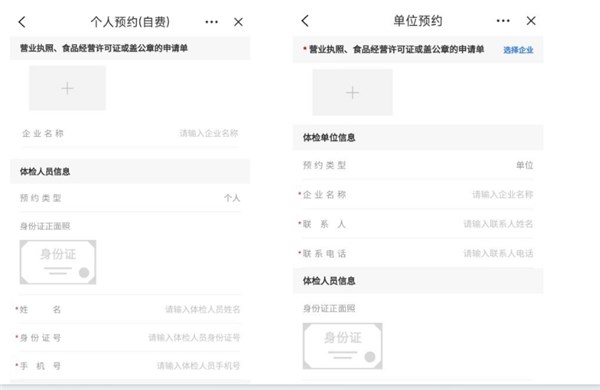Click the 选择企业 link

pyautogui.click(x=518, y=50)
